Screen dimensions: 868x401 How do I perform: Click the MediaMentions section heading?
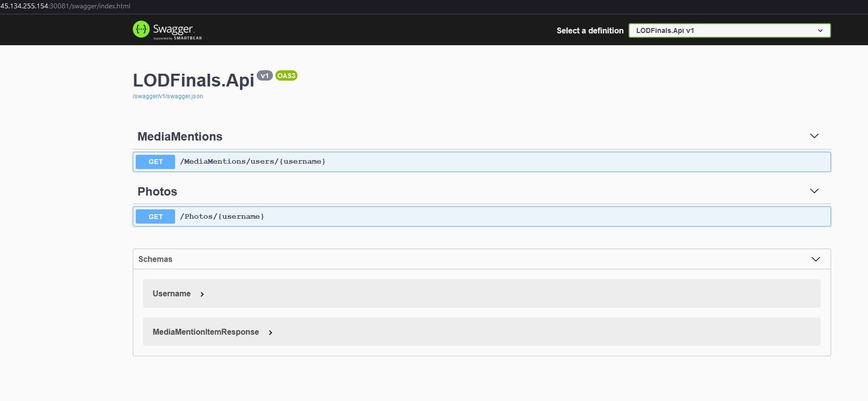point(180,137)
